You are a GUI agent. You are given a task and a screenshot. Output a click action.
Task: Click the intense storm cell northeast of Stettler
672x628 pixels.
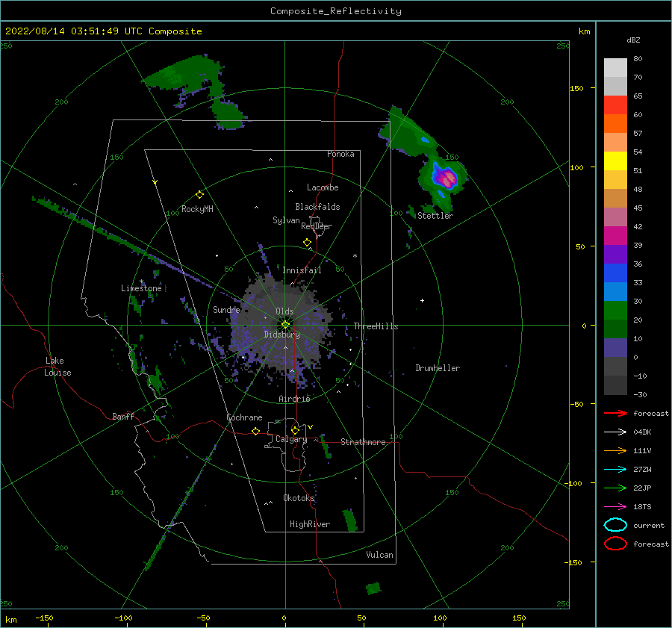click(x=444, y=178)
